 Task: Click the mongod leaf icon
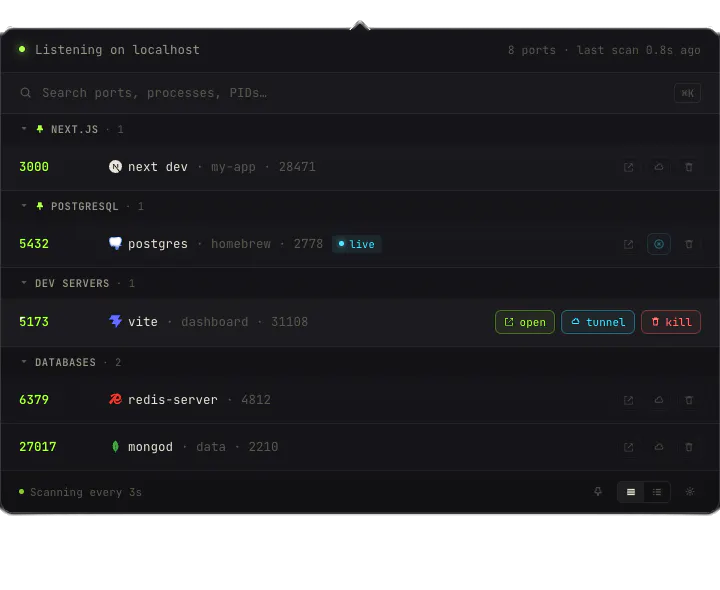coord(115,446)
